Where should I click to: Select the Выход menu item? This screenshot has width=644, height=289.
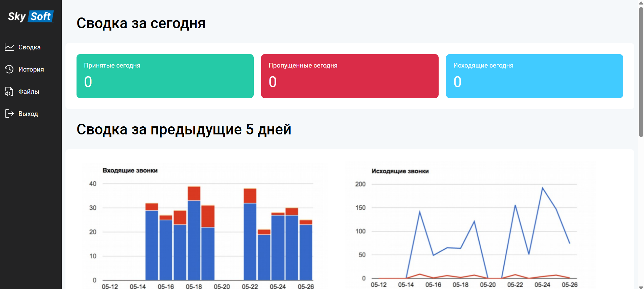pyautogui.click(x=31, y=114)
